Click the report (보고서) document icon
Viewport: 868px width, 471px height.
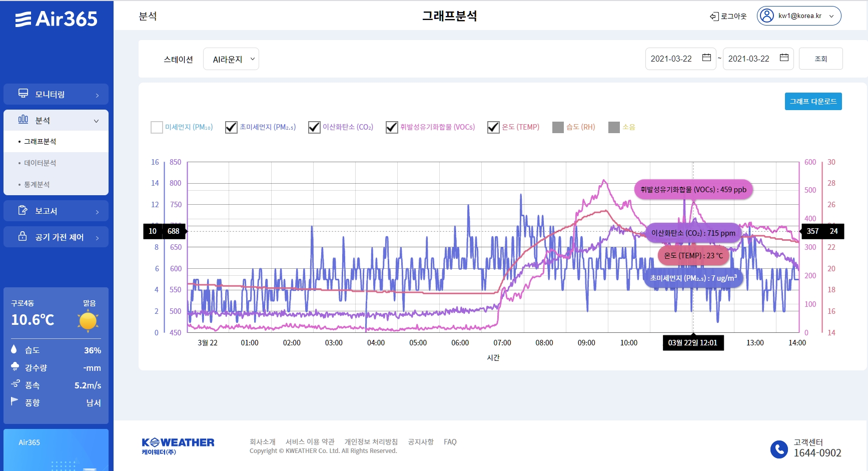pyautogui.click(x=23, y=210)
